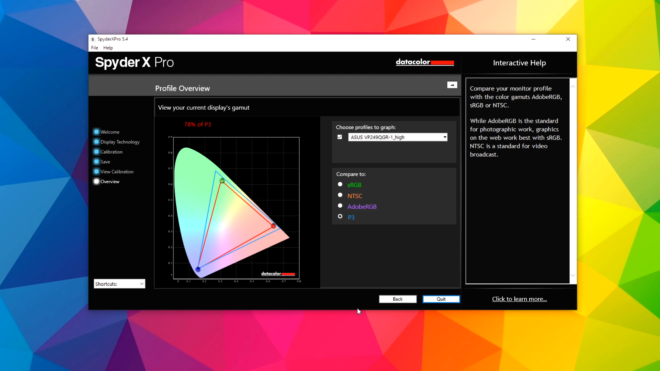The height and width of the screenshot is (371, 660).
Task: Select the Overview step icon
Action: (96, 181)
